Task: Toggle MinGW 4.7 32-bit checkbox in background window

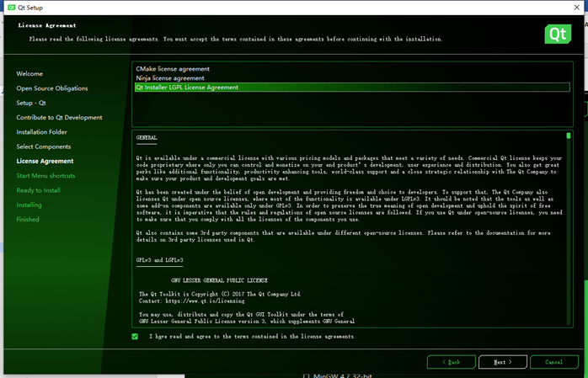Action: (x=307, y=375)
